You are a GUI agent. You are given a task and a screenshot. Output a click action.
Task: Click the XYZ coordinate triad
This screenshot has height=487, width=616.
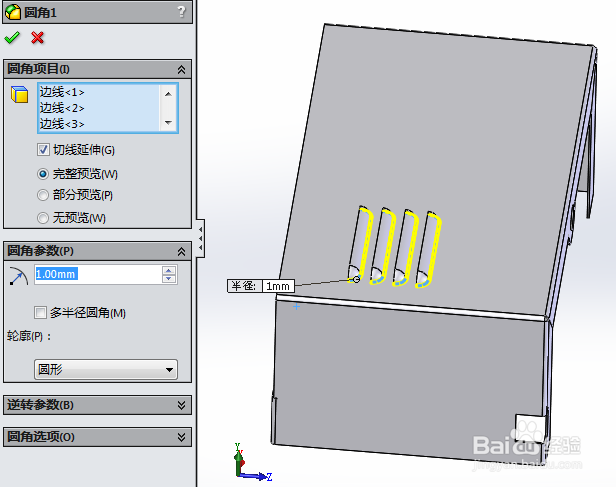click(x=251, y=462)
